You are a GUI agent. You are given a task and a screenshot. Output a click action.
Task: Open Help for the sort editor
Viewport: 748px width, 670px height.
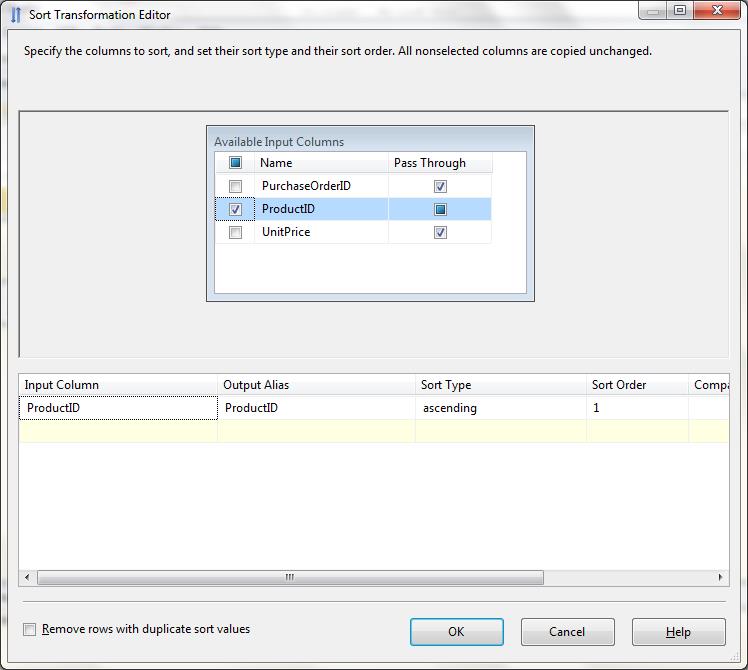pyautogui.click(x=678, y=632)
